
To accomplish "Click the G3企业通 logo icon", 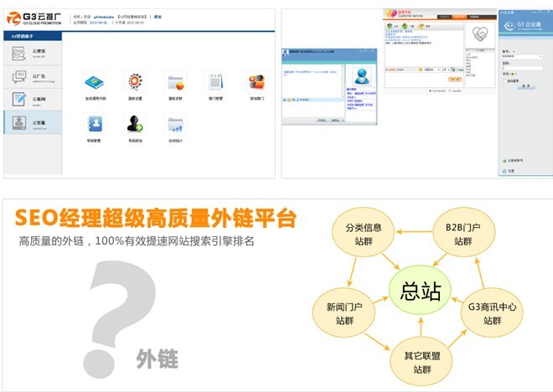I will pos(509,26).
